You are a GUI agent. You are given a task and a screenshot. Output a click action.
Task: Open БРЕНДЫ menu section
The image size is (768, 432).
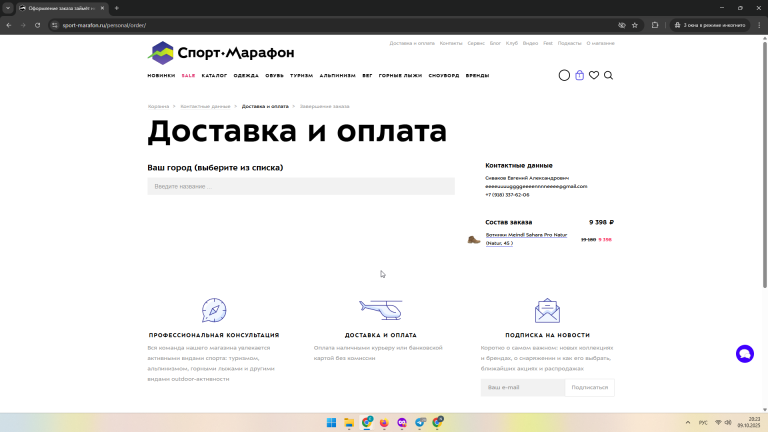477,75
